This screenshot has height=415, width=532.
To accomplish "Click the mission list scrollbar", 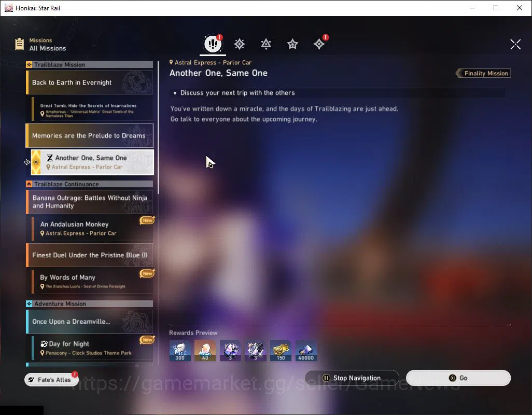I will coord(158,127).
